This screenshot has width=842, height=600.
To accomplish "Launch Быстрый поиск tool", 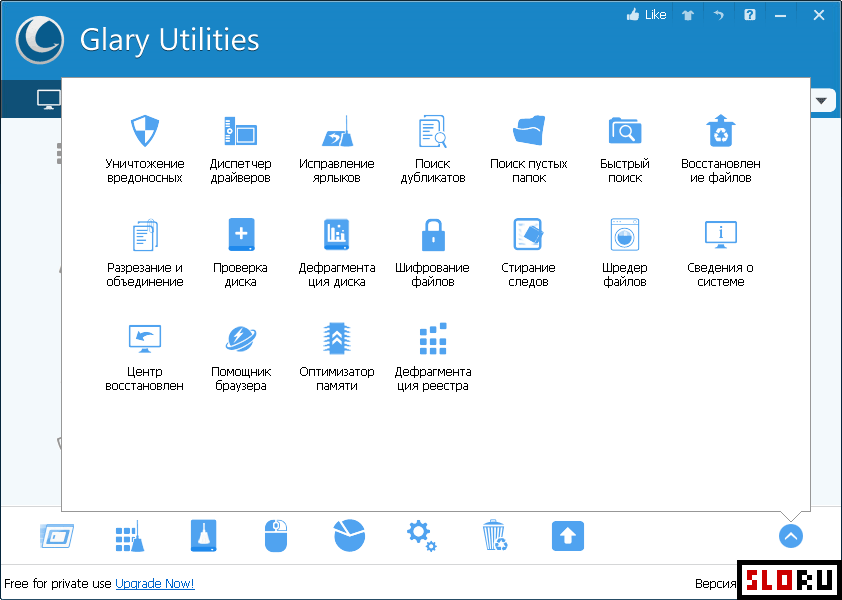I will 625,149.
